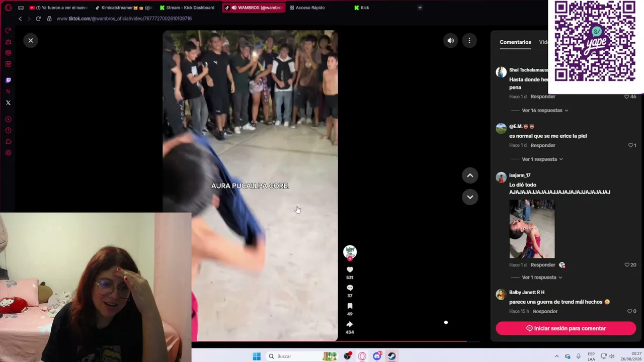Open isajarm_17 username link

point(520,175)
